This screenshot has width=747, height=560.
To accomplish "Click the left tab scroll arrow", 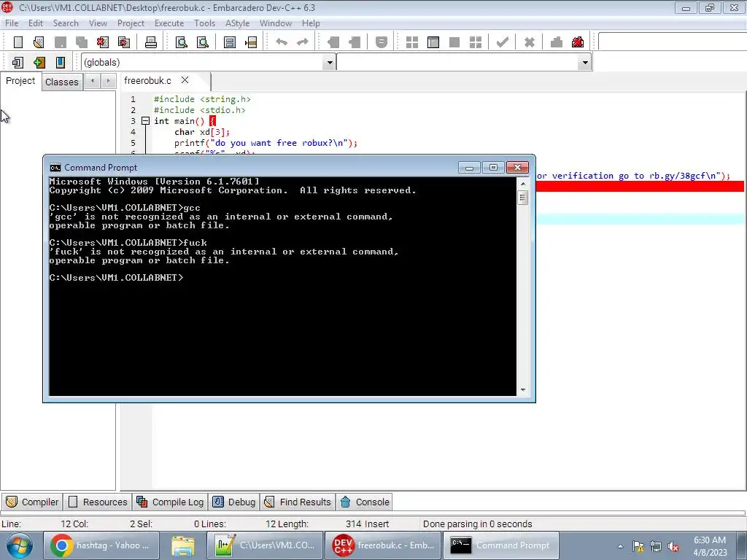I will point(93,82).
